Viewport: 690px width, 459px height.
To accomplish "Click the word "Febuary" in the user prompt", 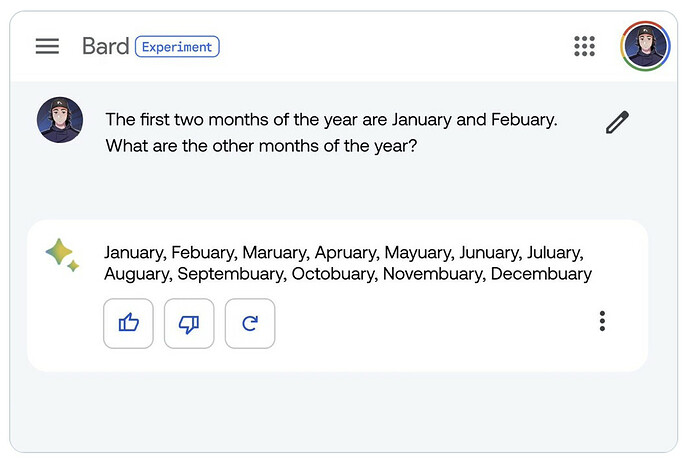I will coord(523,120).
